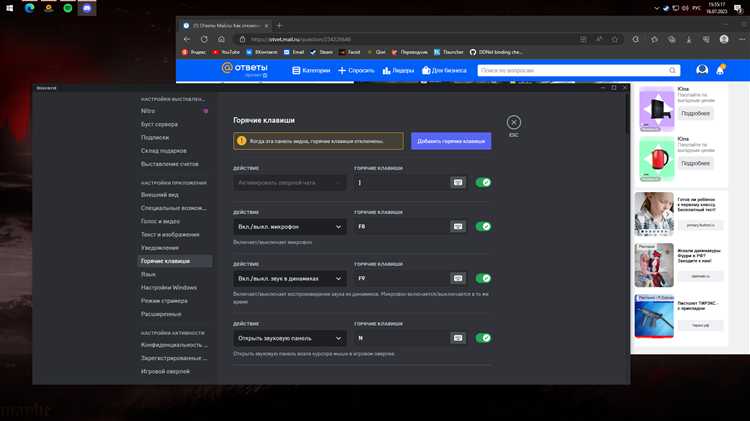Record keybind for 'Вкл./выкл. звук в динамиках' keyboard icon
Viewport: 750px width, 421px height.
click(458, 278)
